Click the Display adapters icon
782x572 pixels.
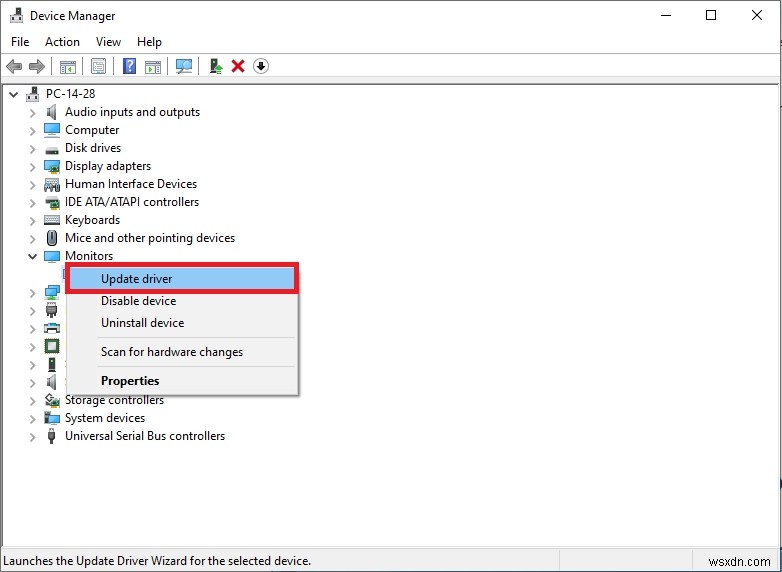(52, 166)
